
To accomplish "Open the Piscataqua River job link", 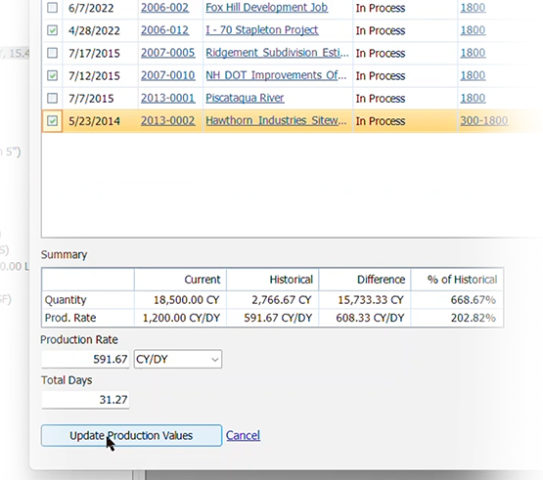I will point(245,98).
